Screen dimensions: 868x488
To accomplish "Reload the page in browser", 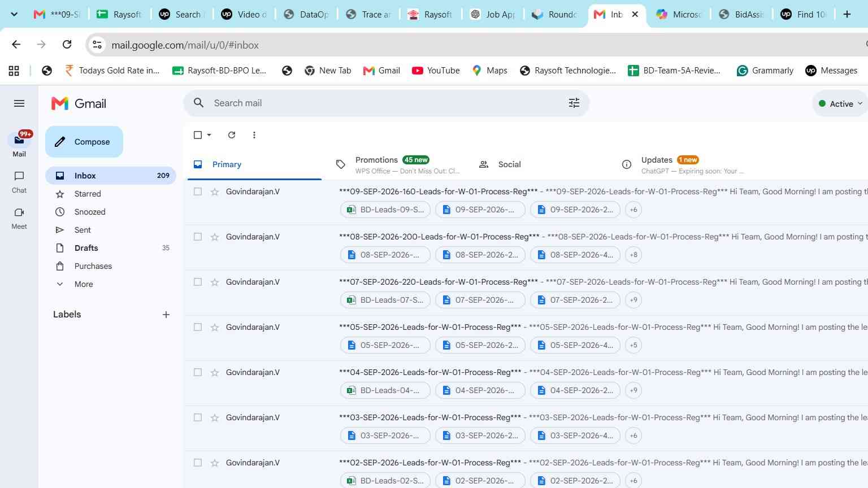I will pos(67,45).
